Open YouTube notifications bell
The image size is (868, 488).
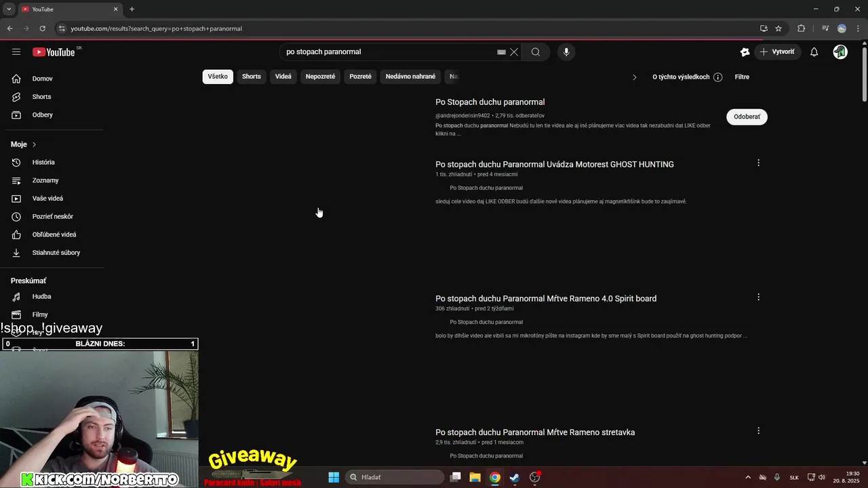814,52
